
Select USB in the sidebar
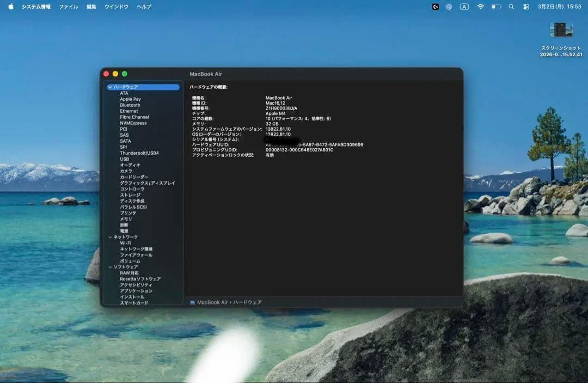(x=124, y=159)
